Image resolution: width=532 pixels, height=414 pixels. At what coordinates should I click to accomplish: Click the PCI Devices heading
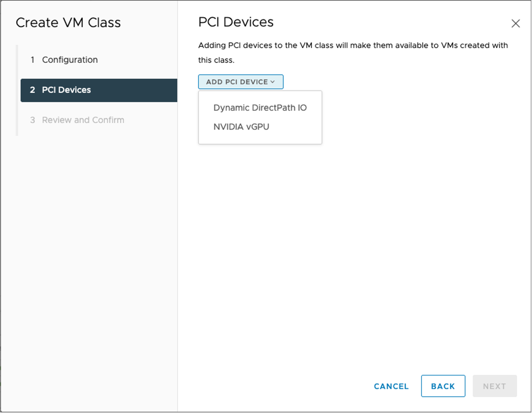(x=235, y=22)
